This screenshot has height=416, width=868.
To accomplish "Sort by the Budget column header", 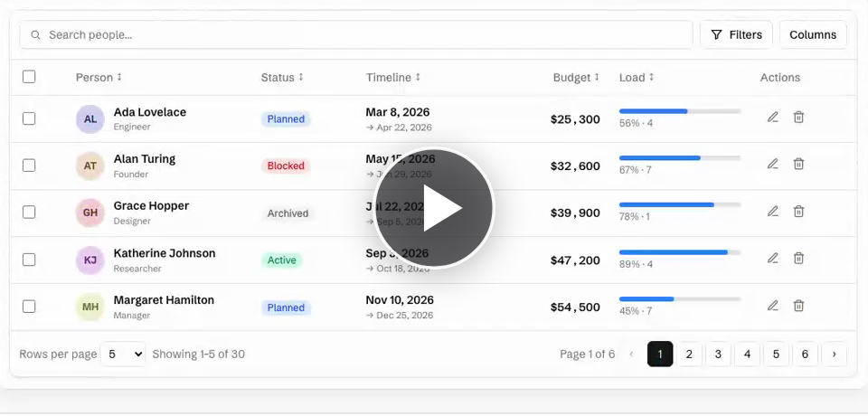I will pos(576,78).
